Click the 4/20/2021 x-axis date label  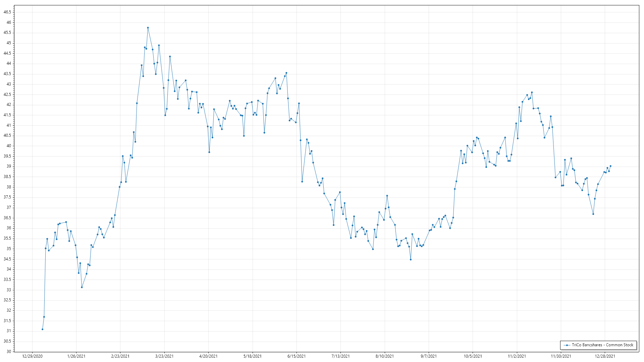point(208,356)
